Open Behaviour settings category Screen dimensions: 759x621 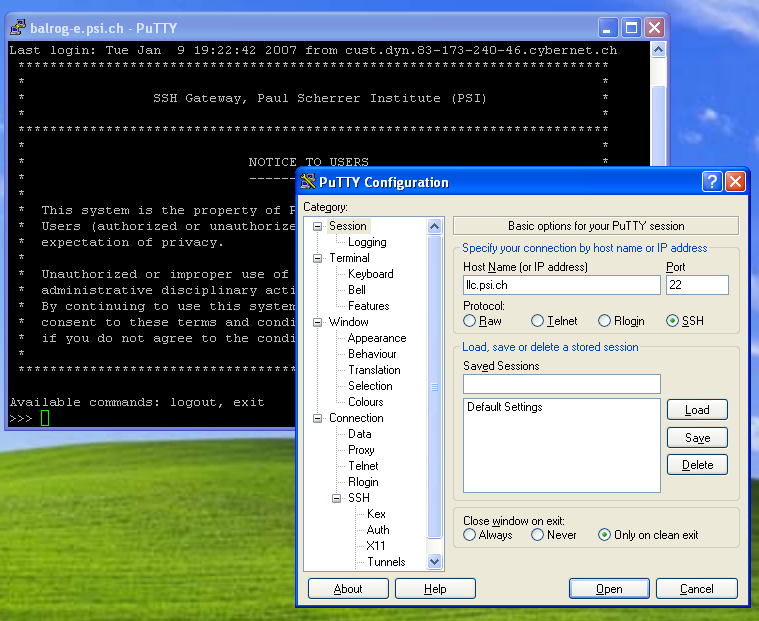372,354
